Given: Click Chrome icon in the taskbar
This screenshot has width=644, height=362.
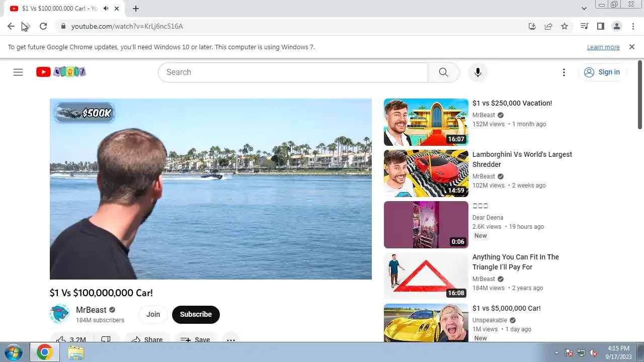Looking at the screenshot, I should (44, 352).
